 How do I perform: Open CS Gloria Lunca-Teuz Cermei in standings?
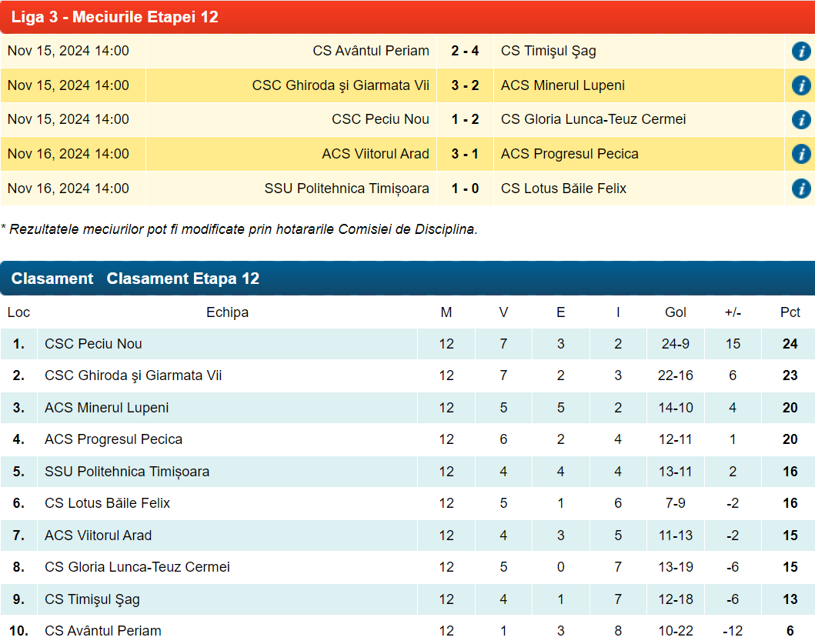pos(137,567)
